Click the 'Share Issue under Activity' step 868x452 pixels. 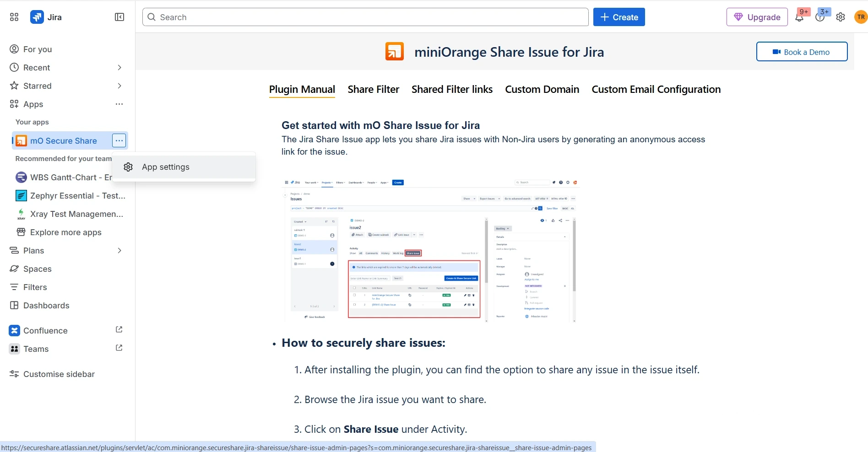tap(385, 429)
